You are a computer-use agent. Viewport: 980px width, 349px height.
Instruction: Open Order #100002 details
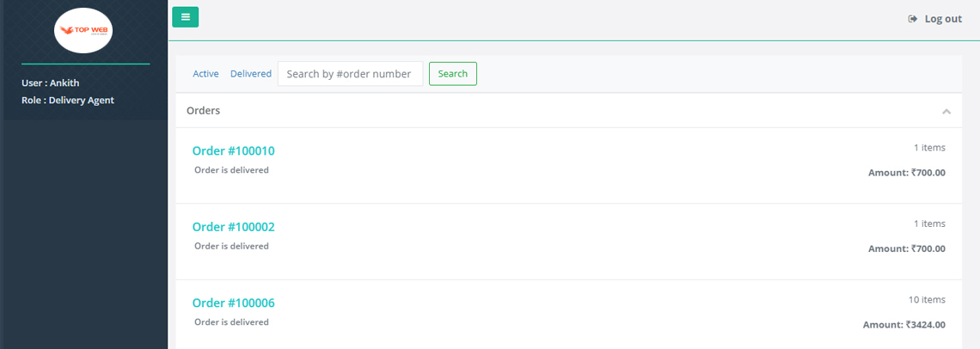(233, 226)
